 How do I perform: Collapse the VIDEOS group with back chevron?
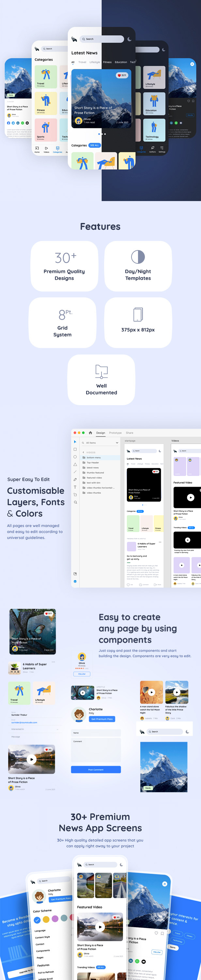click(x=83, y=452)
